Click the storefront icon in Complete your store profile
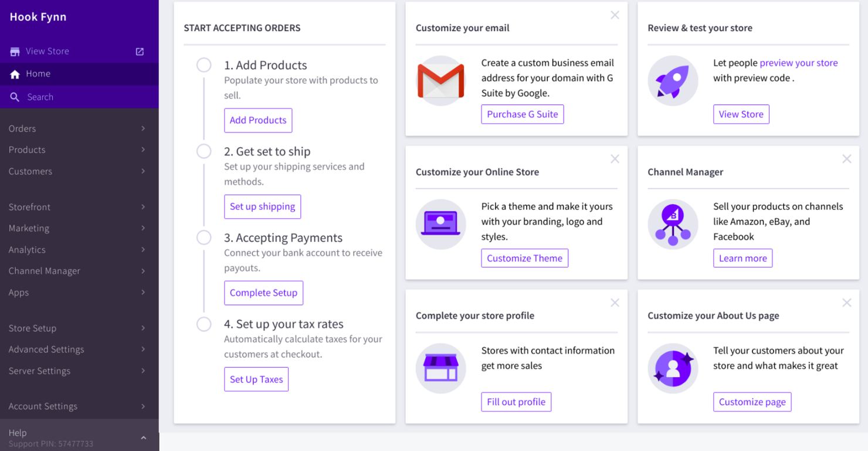868x451 pixels. pyautogui.click(x=441, y=368)
